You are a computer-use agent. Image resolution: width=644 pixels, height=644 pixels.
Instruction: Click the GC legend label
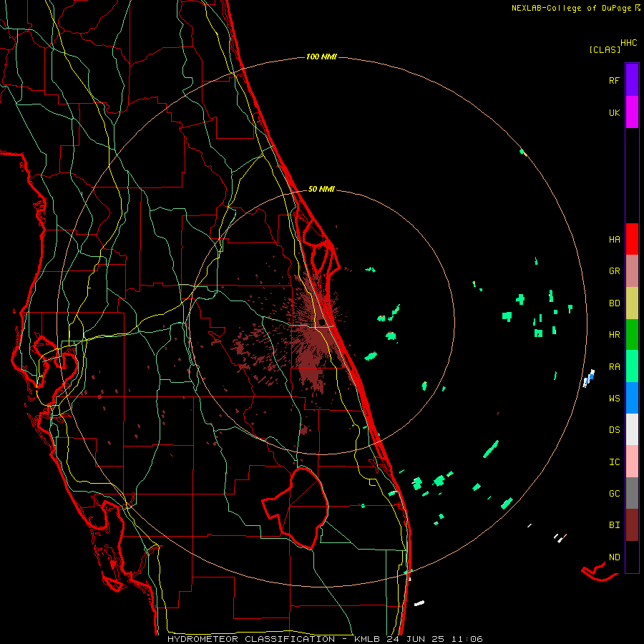614,494
